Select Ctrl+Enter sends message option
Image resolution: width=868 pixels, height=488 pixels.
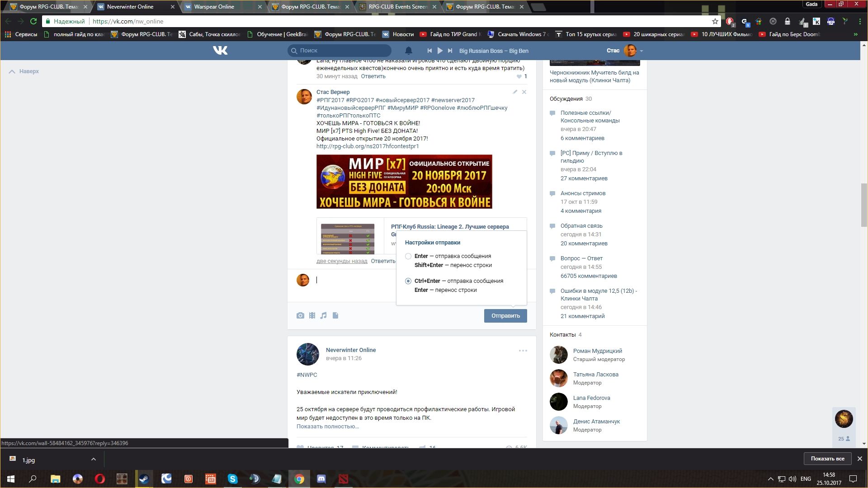tap(408, 281)
